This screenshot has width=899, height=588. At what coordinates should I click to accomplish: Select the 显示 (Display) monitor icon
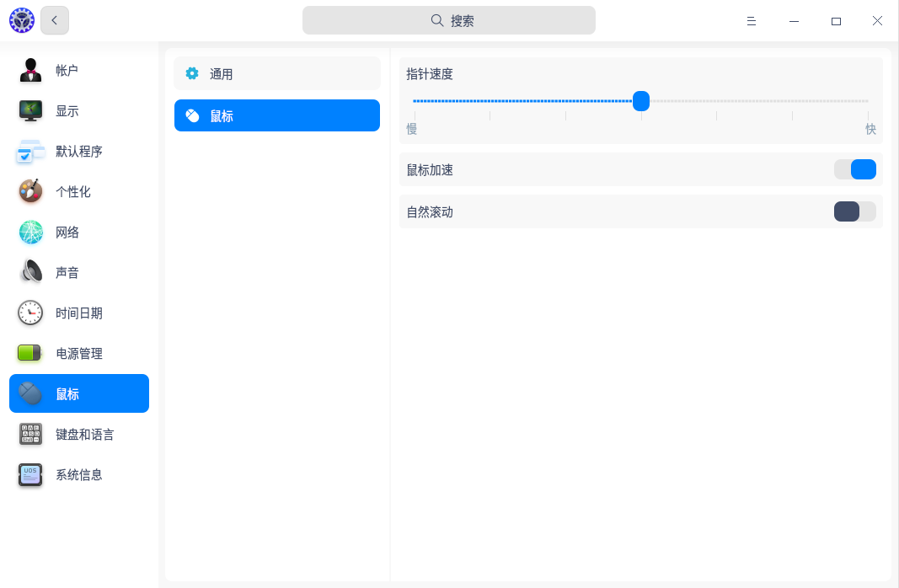coord(31,111)
